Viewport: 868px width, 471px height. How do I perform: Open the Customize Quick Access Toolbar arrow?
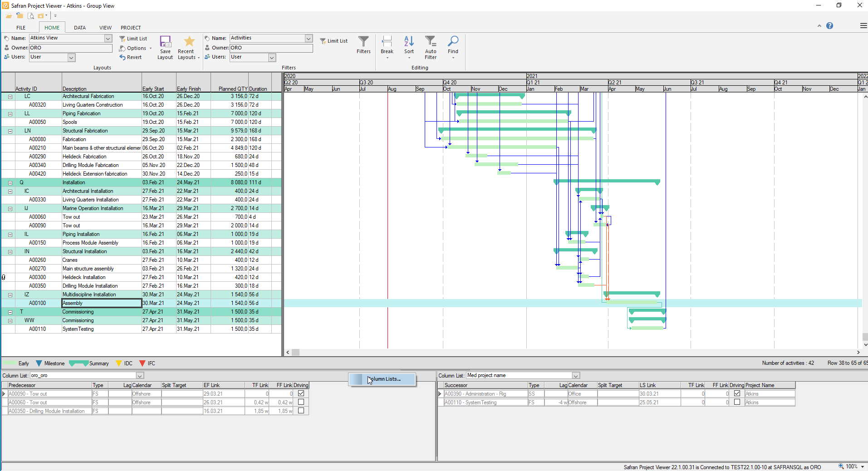[x=55, y=16]
